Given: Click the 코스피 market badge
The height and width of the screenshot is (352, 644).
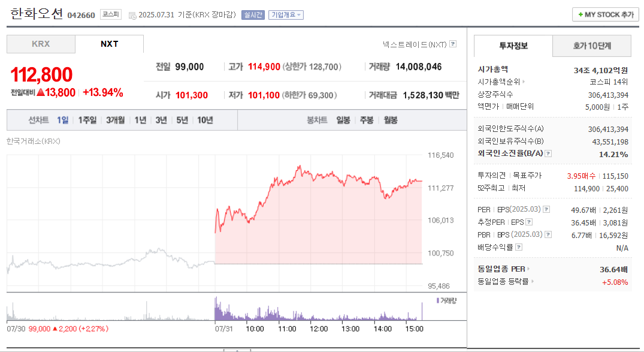Looking at the screenshot, I should click(110, 15).
